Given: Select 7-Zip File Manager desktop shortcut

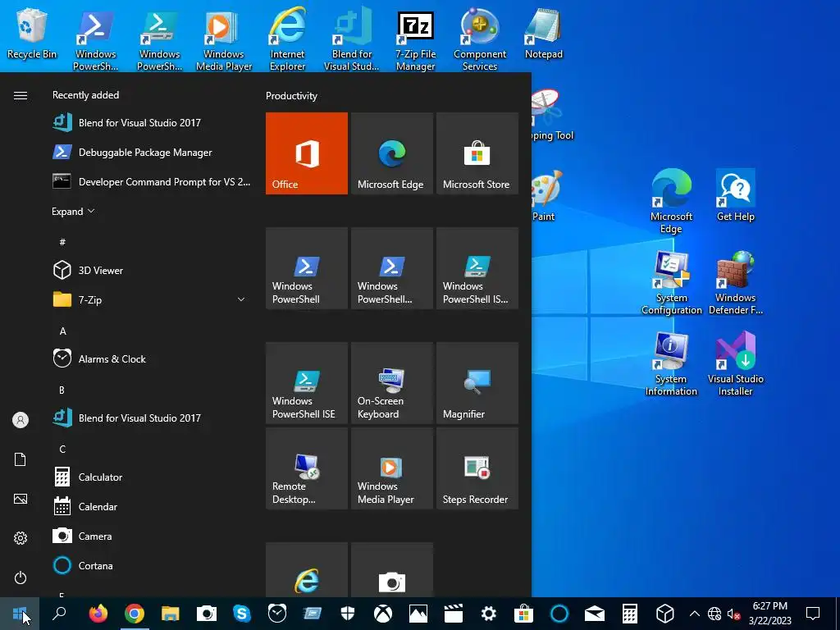Looking at the screenshot, I should tap(416, 39).
